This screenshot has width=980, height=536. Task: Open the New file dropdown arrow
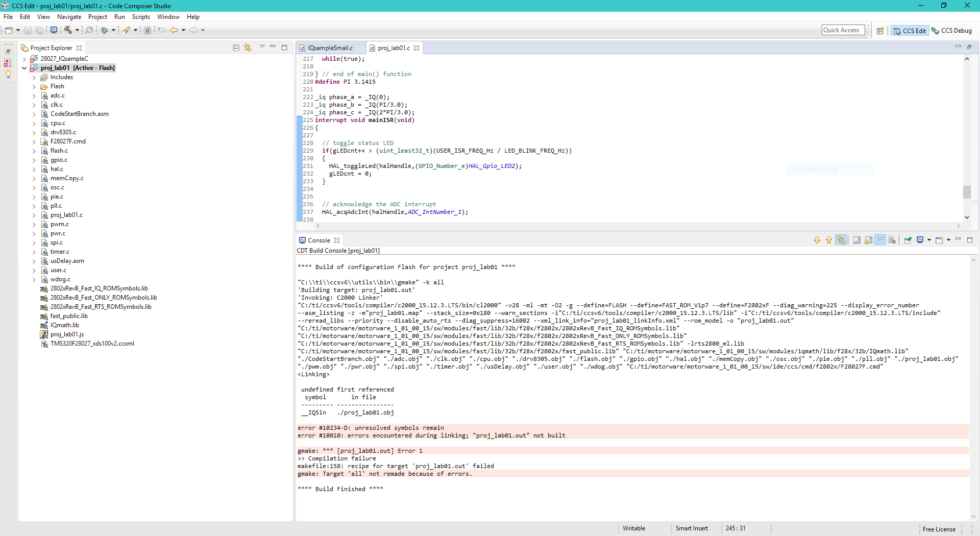pos(18,30)
